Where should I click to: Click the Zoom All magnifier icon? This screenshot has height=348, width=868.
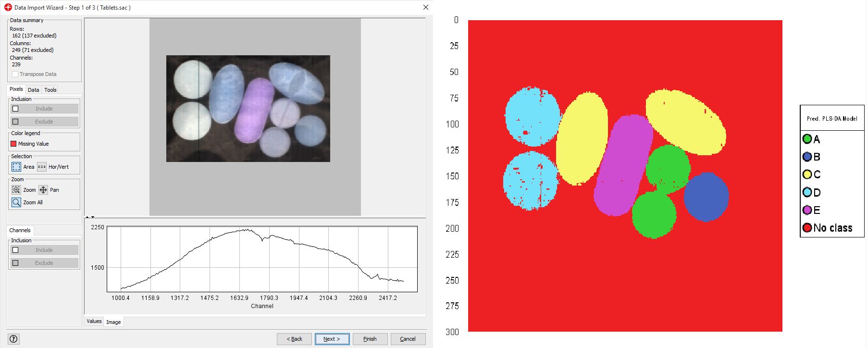(16, 202)
